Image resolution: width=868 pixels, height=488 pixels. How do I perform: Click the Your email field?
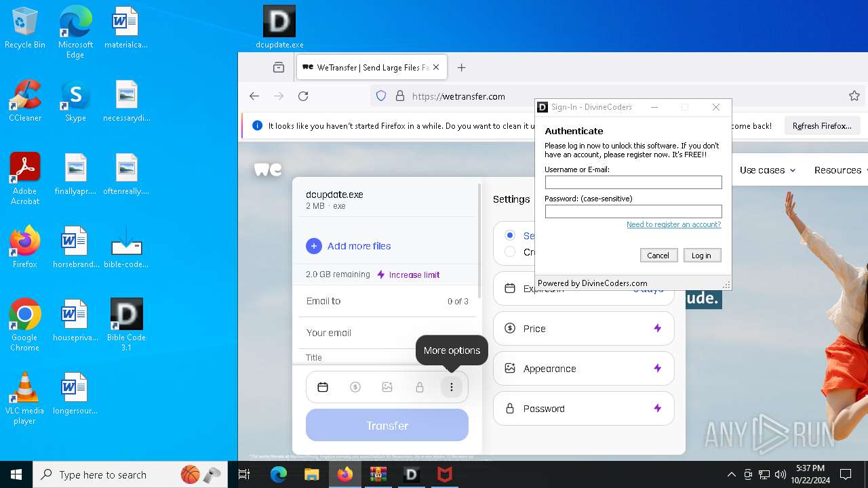(x=387, y=333)
